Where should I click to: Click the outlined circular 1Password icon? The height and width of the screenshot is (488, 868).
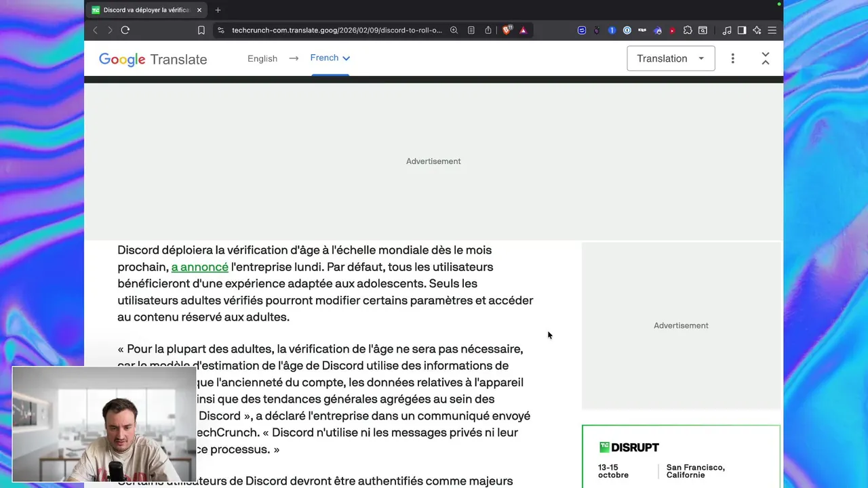pyautogui.click(x=627, y=30)
